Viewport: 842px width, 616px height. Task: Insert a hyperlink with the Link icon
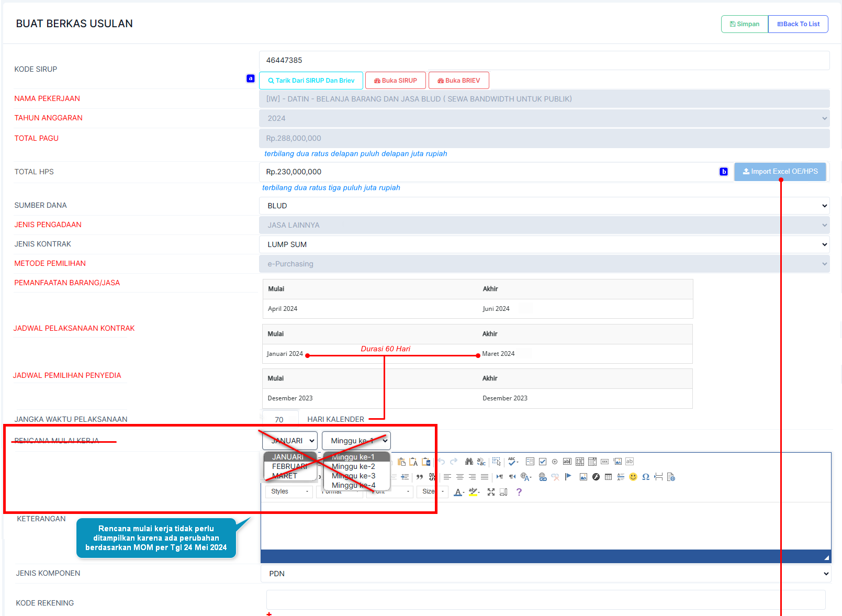click(x=543, y=477)
